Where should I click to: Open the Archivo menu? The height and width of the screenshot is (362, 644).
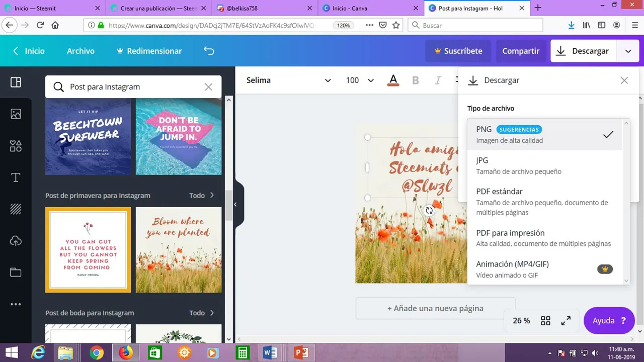(x=80, y=51)
